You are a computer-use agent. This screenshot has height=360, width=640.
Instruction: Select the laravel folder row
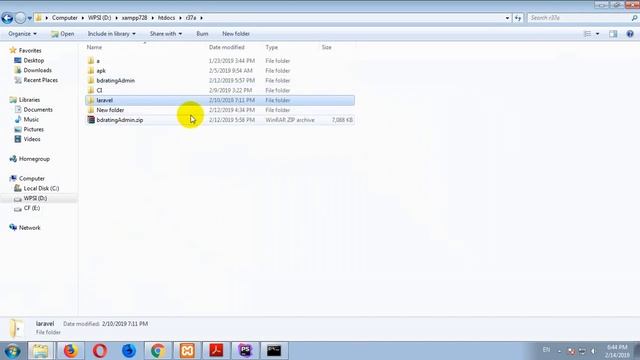(x=220, y=100)
